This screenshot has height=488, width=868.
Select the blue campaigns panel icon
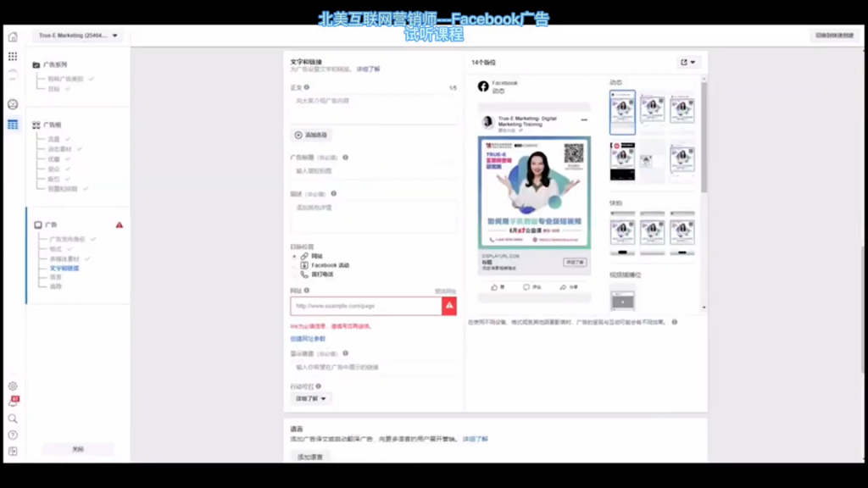click(x=12, y=125)
